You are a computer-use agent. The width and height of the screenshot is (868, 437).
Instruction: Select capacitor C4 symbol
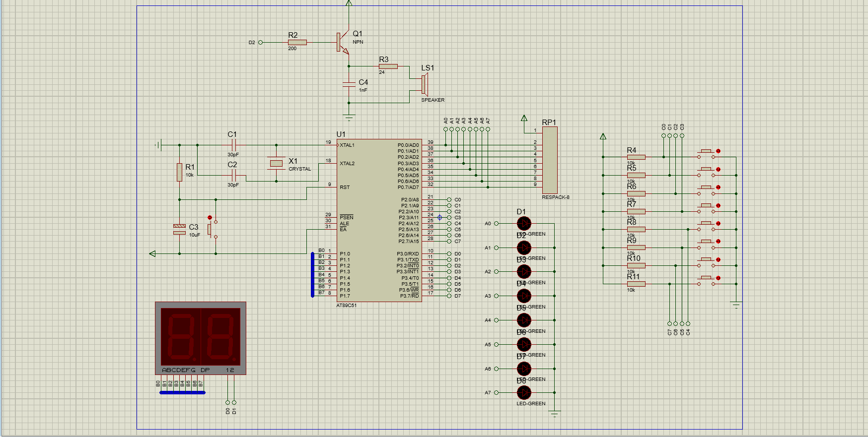(349, 84)
